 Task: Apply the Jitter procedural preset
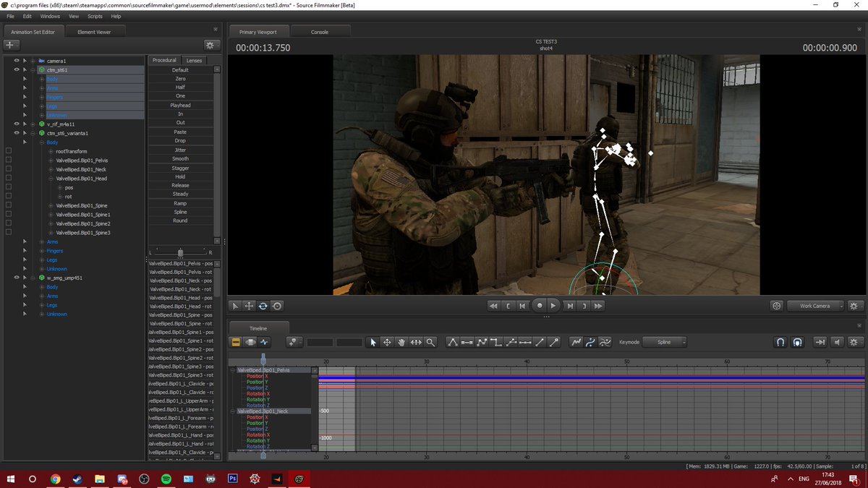[x=180, y=150]
